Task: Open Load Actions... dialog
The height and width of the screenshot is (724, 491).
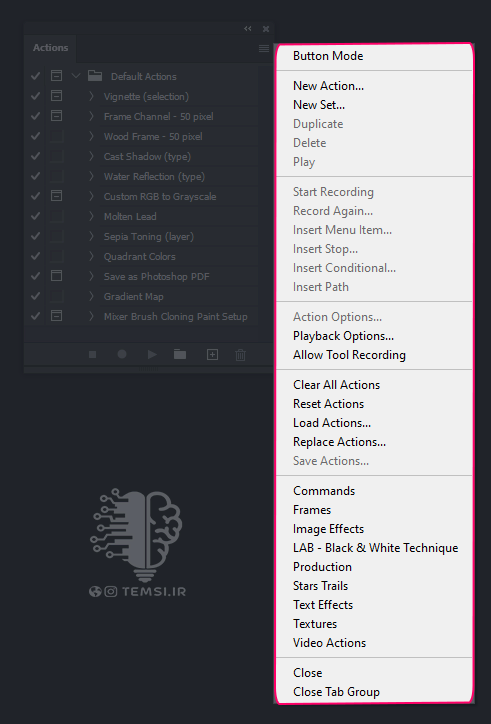Action: [332, 422]
